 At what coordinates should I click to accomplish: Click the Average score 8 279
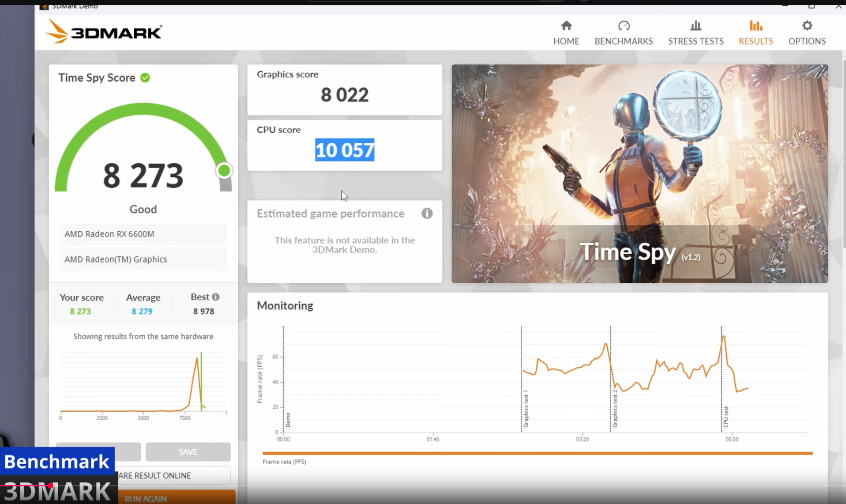(x=142, y=312)
